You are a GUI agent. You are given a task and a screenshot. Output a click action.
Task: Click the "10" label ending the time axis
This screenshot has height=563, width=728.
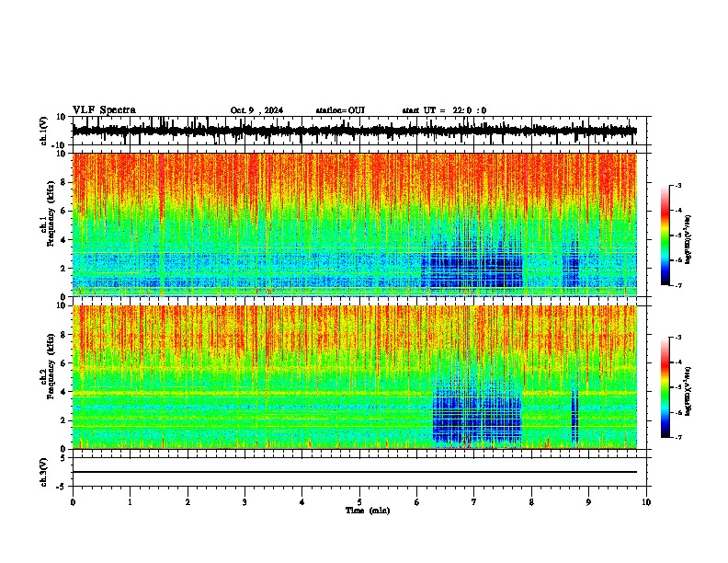(646, 502)
